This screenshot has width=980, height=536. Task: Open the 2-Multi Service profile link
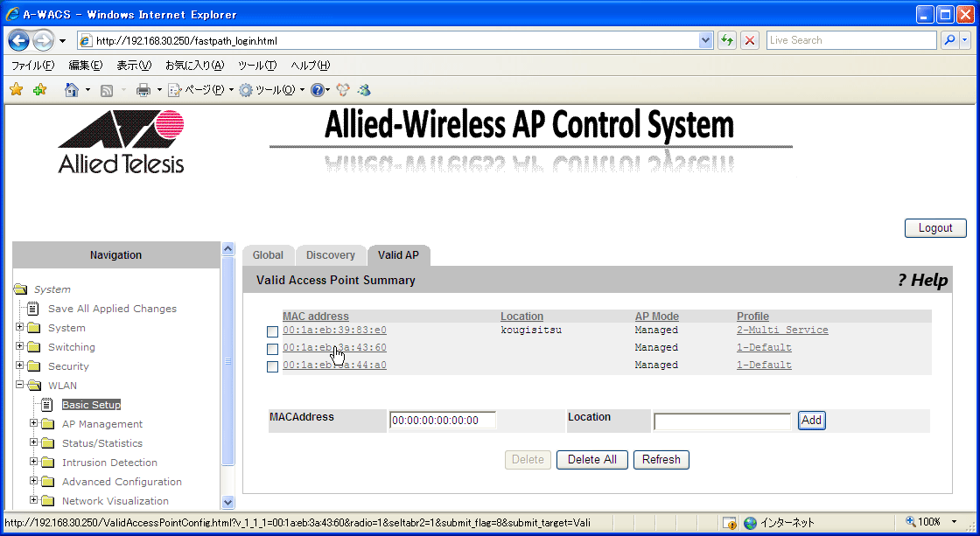[782, 330]
